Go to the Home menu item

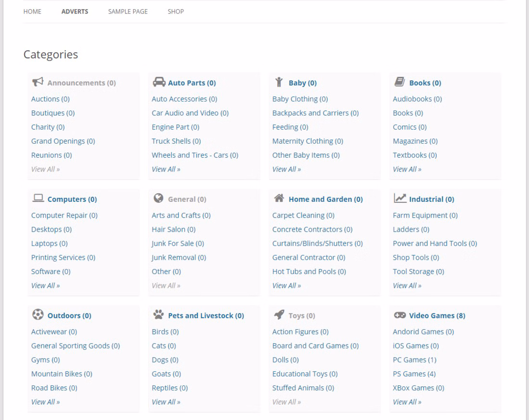pyautogui.click(x=32, y=12)
